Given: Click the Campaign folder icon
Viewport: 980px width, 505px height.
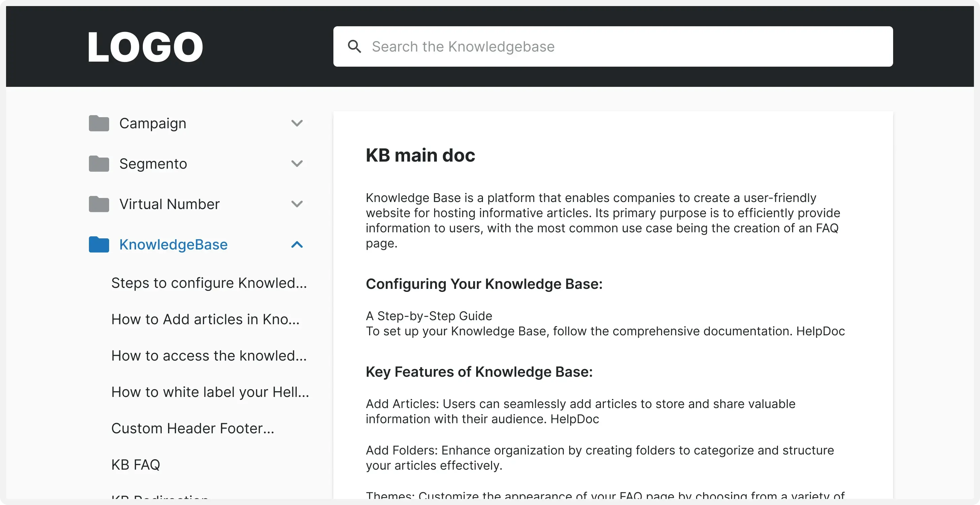Looking at the screenshot, I should tap(99, 123).
